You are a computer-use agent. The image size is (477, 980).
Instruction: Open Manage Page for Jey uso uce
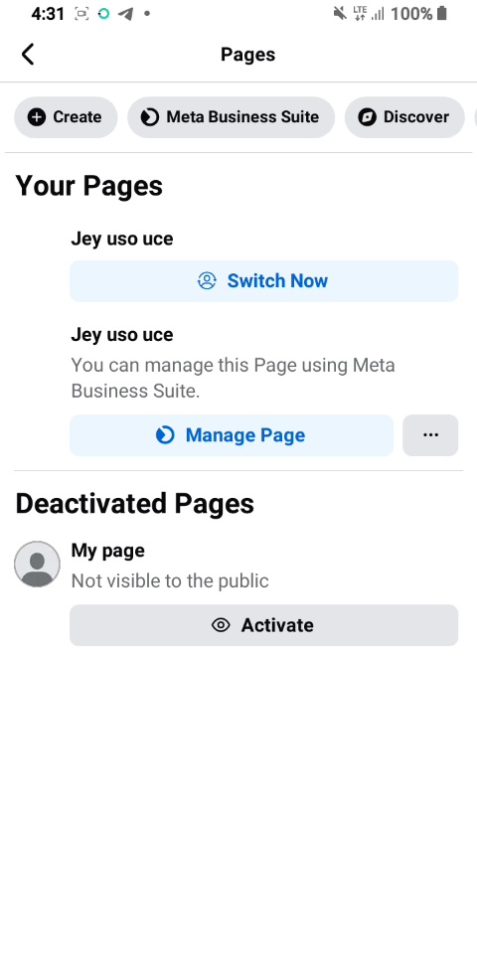232,435
